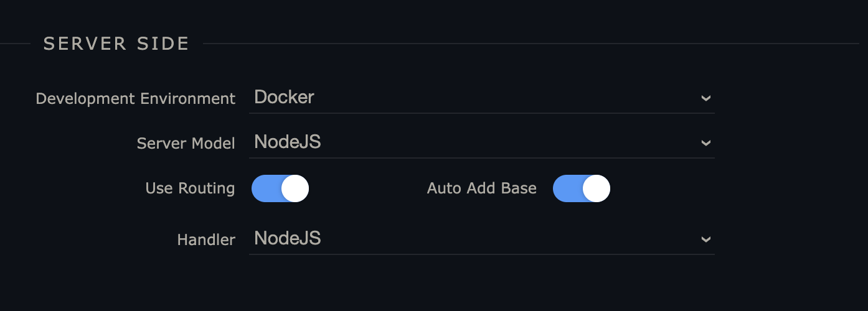868x311 pixels.
Task: Click the Auto Add Base label
Action: point(481,188)
